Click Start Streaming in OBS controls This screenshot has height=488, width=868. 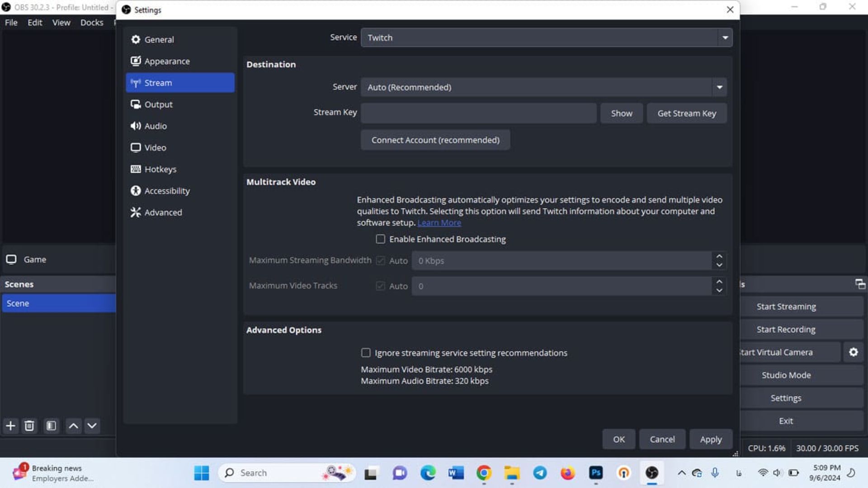[x=802, y=307]
